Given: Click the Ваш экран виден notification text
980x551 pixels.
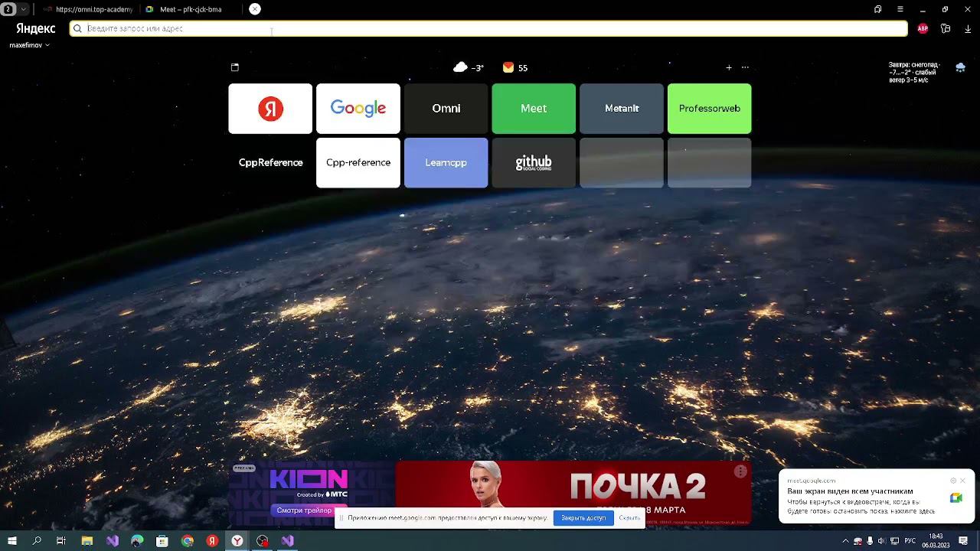Looking at the screenshot, I should tap(850, 491).
